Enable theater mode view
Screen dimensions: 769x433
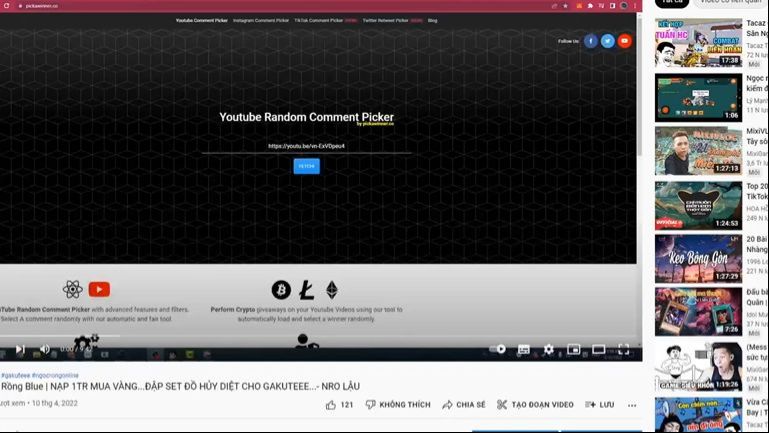click(598, 349)
